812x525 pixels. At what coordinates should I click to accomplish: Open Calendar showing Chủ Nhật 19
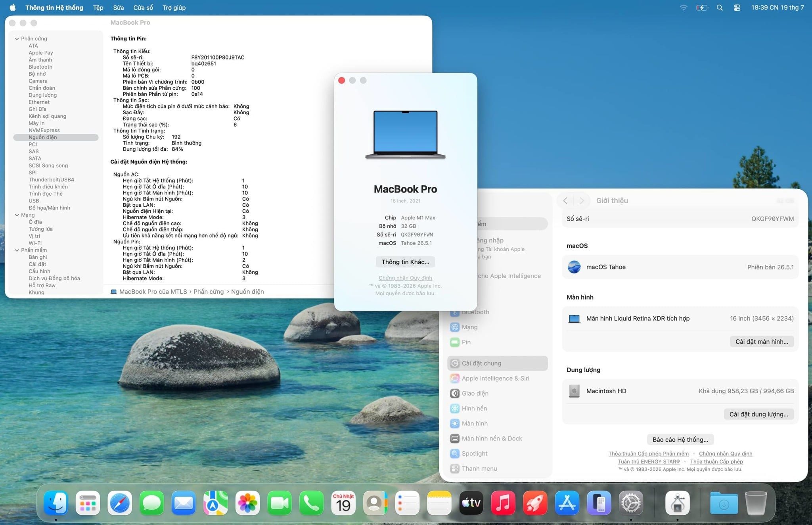click(343, 503)
